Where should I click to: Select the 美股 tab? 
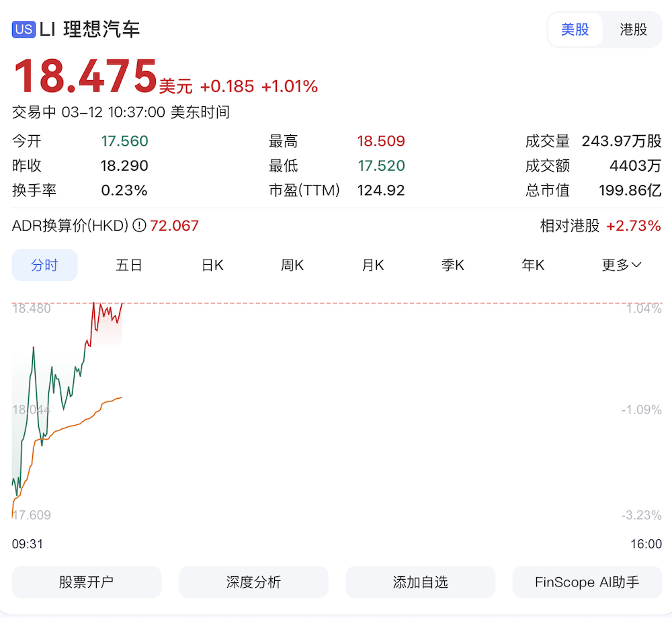[575, 30]
